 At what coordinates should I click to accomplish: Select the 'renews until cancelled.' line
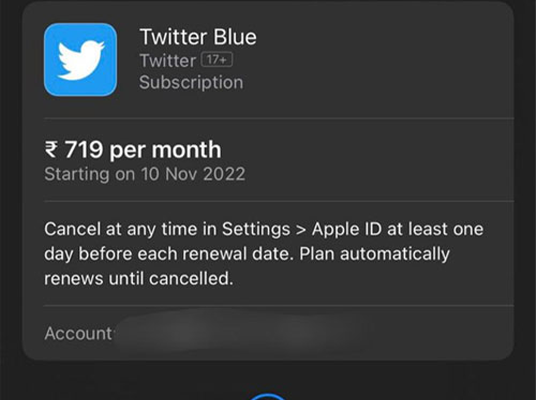coord(139,279)
